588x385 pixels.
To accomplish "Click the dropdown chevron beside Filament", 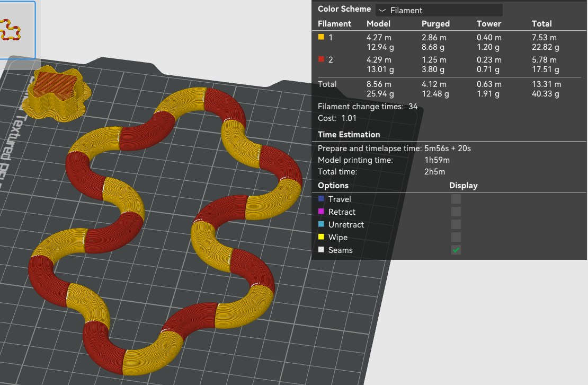I will [x=382, y=11].
